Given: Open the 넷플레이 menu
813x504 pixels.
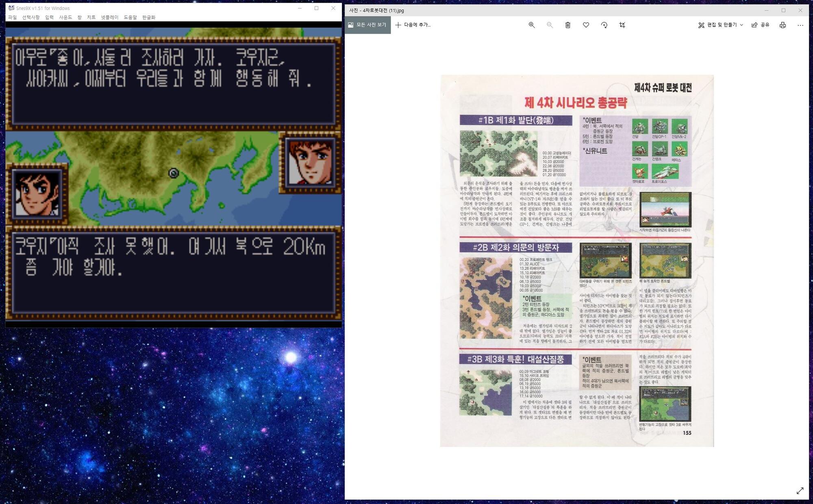Looking at the screenshot, I should (x=110, y=17).
